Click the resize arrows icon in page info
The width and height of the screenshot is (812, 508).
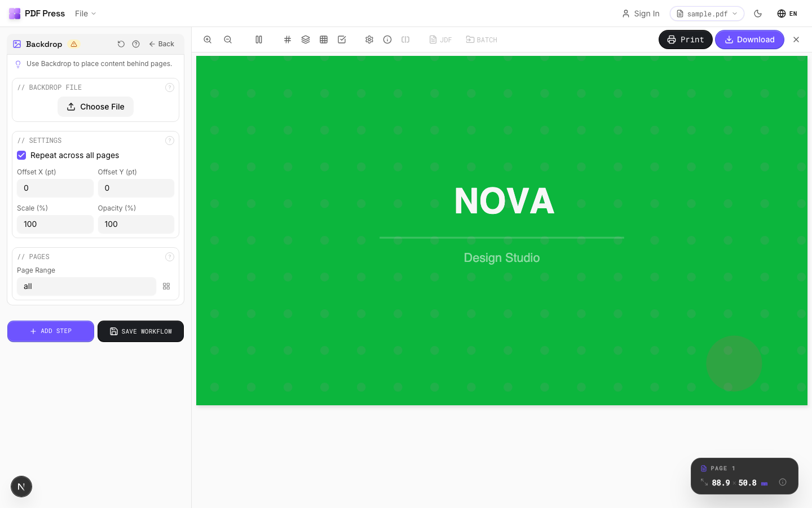[x=704, y=482]
